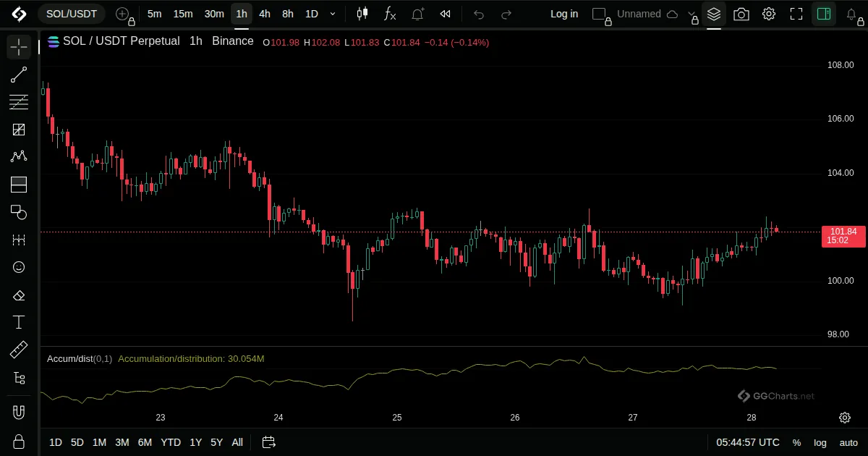Image resolution: width=868 pixels, height=456 pixels.
Task: Set chart range to 5D
Action: point(77,442)
